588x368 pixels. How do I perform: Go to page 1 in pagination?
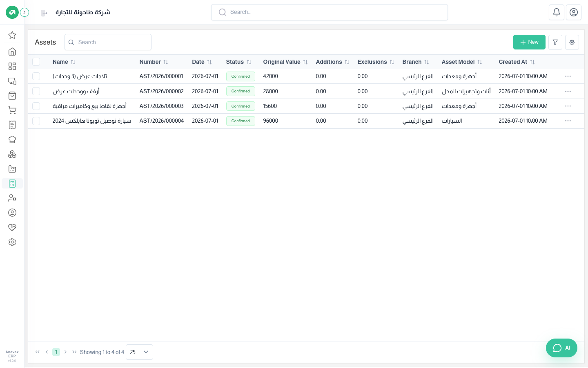point(56,352)
